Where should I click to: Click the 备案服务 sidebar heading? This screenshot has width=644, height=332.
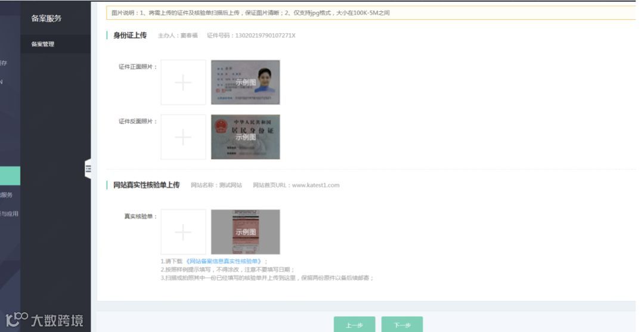tap(47, 18)
